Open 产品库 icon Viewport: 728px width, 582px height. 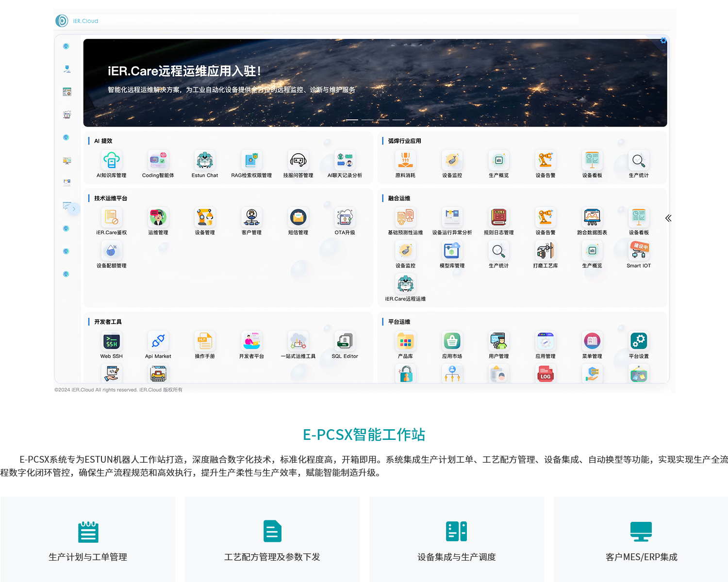[405, 341]
